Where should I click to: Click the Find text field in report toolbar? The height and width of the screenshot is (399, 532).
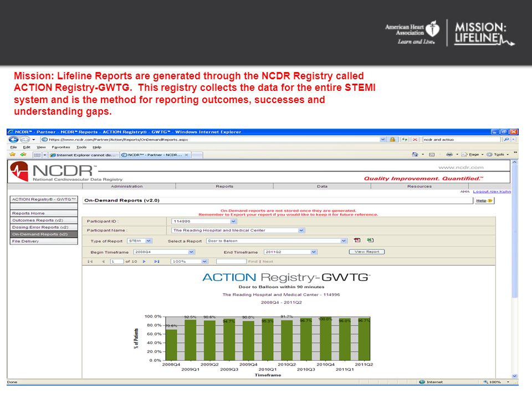click(x=231, y=262)
